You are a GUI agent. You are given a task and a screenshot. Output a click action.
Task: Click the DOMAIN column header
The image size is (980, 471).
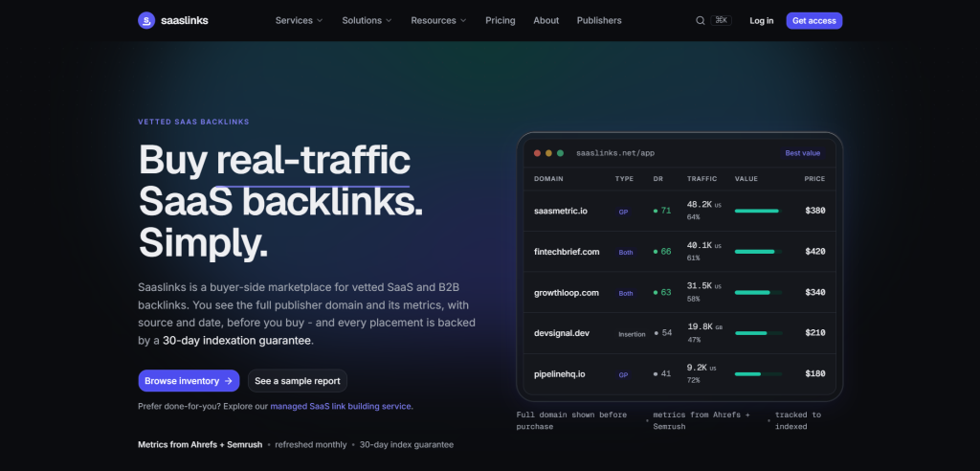click(548, 179)
